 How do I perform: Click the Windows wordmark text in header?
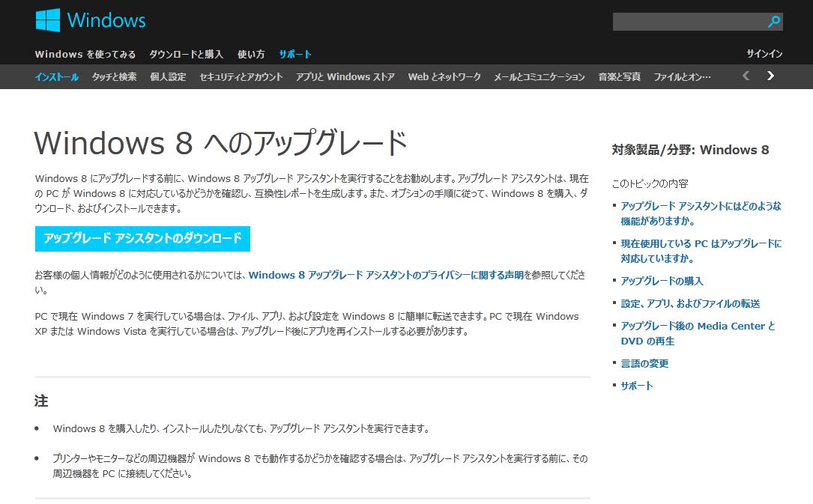106,20
